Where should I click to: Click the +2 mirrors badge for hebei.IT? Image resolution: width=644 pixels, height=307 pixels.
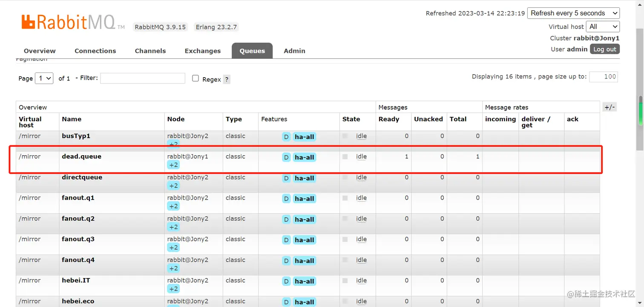pyautogui.click(x=173, y=289)
